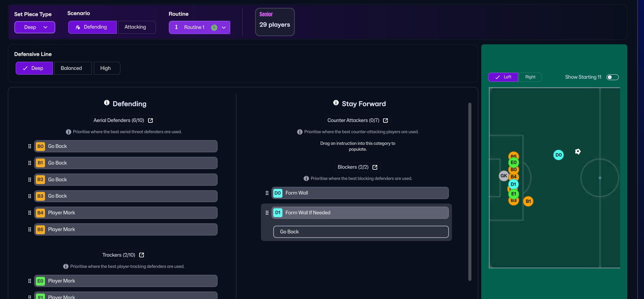
Task: Select the D0 player marker on pitch
Action: (x=558, y=155)
